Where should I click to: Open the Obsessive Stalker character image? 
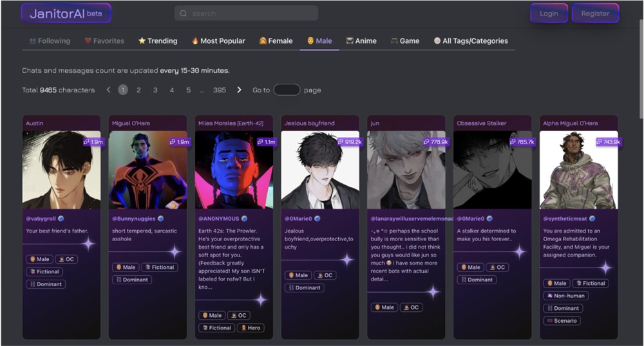(x=493, y=170)
